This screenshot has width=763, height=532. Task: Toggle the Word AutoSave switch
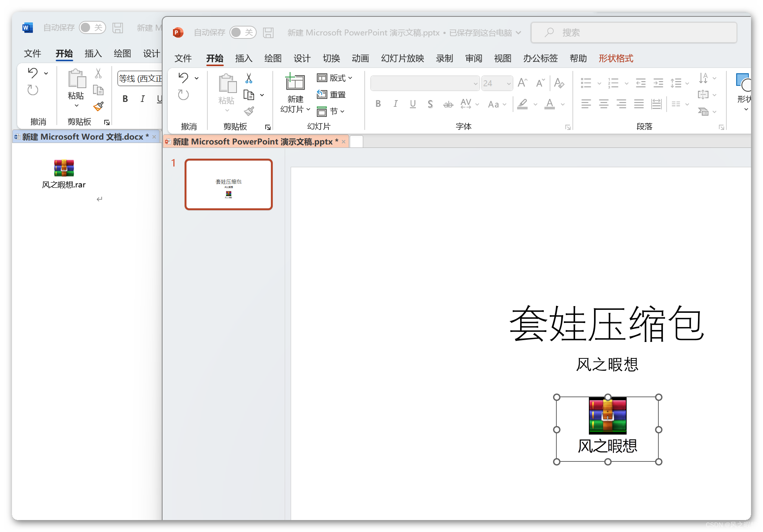point(92,28)
